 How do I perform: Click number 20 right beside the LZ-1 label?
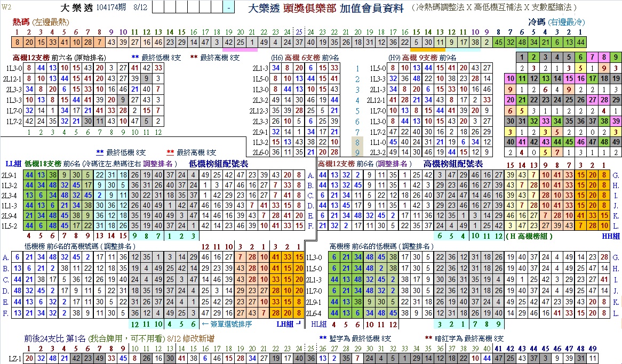(29, 359)
